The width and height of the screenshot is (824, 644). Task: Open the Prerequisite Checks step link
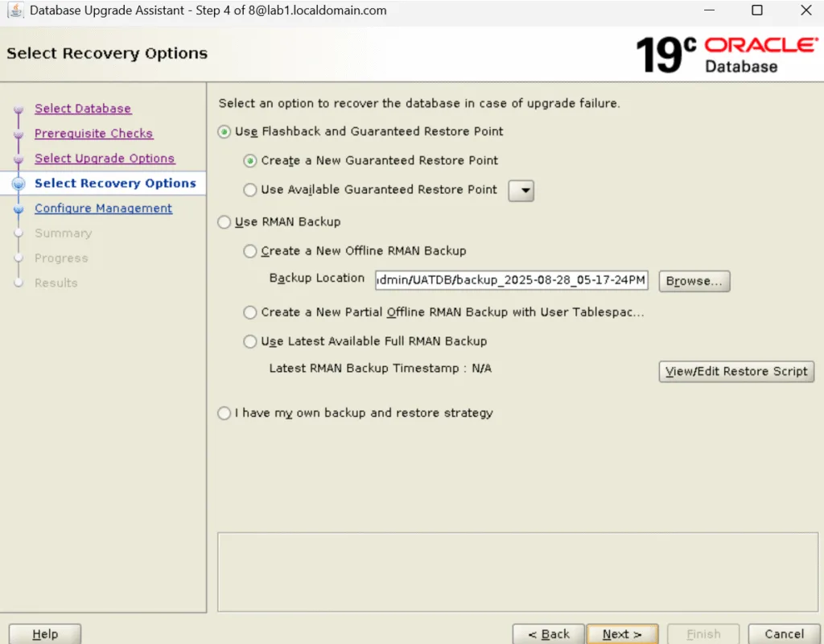(x=93, y=134)
